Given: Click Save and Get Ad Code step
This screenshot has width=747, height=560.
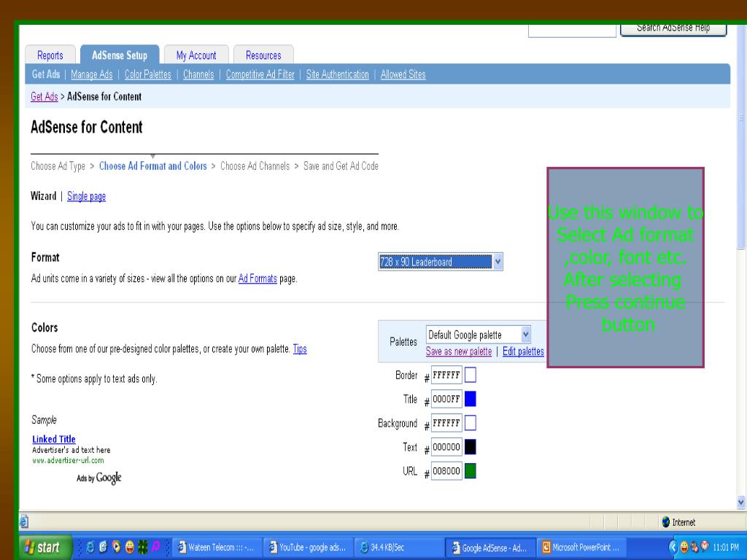Looking at the screenshot, I should (341, 166).
